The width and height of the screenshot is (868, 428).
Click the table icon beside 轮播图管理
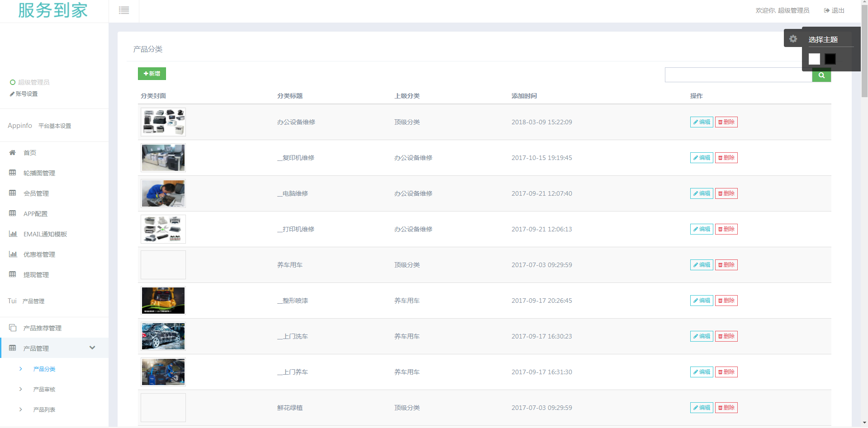coord(13,173)
